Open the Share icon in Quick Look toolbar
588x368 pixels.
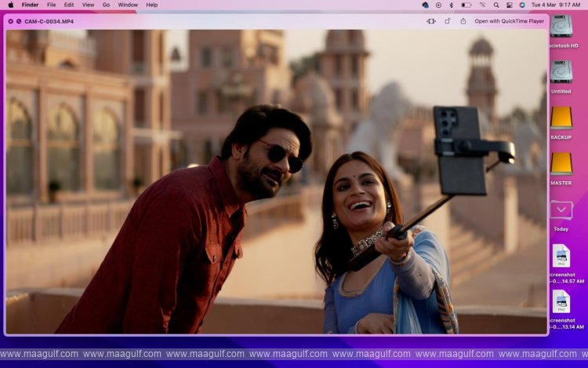463,21
